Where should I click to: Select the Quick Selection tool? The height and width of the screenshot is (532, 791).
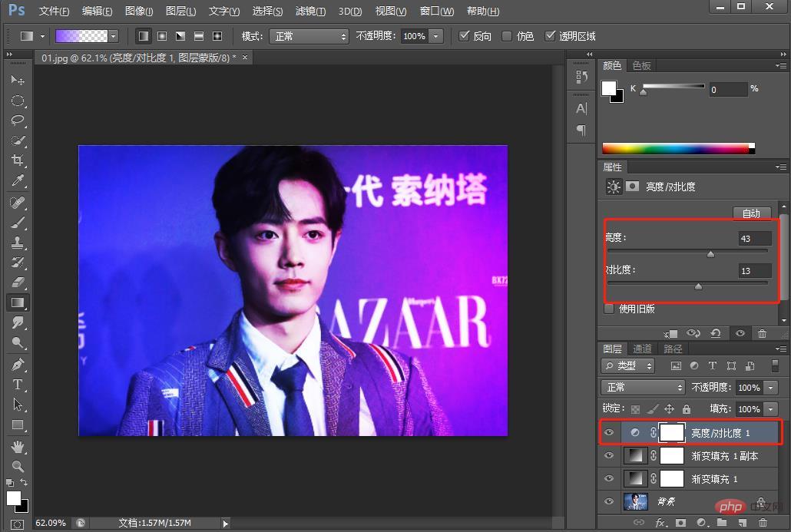pyautogui.click(x=17, y=140)
